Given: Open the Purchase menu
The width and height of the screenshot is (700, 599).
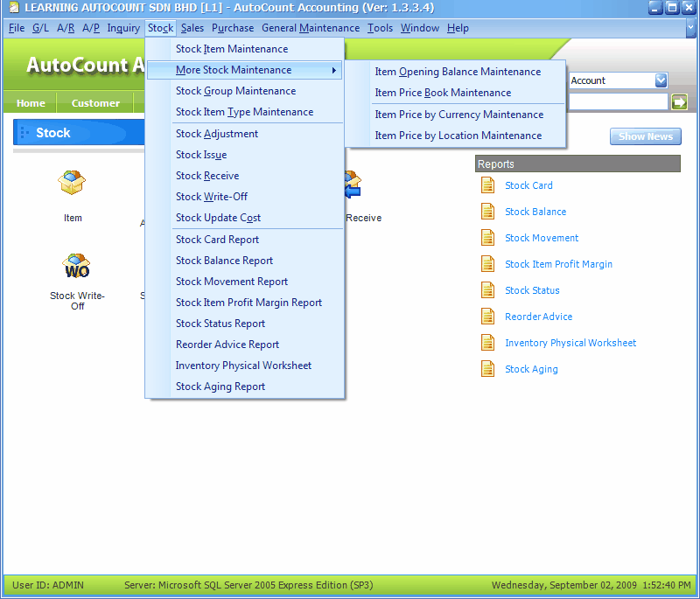Looking at the screenshot, I should 233,28.
